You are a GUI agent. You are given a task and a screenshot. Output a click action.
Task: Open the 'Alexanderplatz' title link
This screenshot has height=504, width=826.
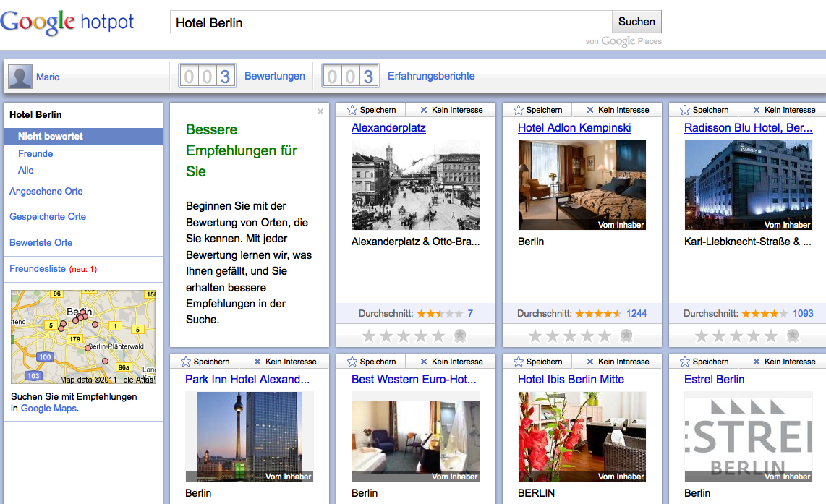(388, 128)
